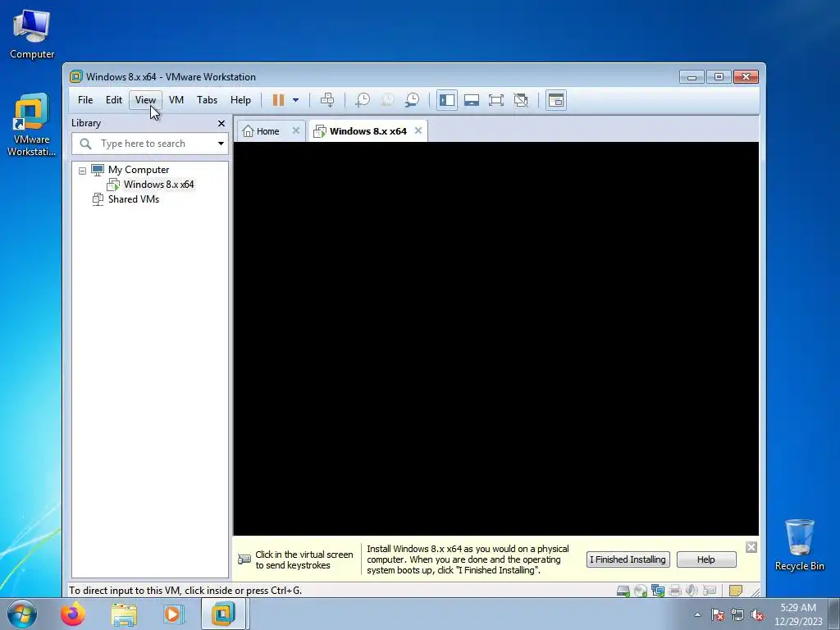This screenshot has width=840, height=630.
Task: Close the Home tab
Action: pyautogui.click(x=295, y=130)
